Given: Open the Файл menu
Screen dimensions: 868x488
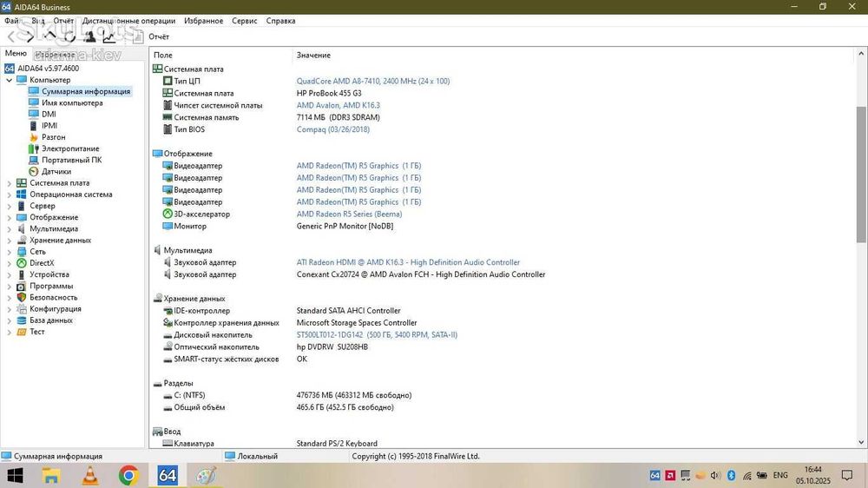Looking at the screenshot, I should [x=11, y=21].
